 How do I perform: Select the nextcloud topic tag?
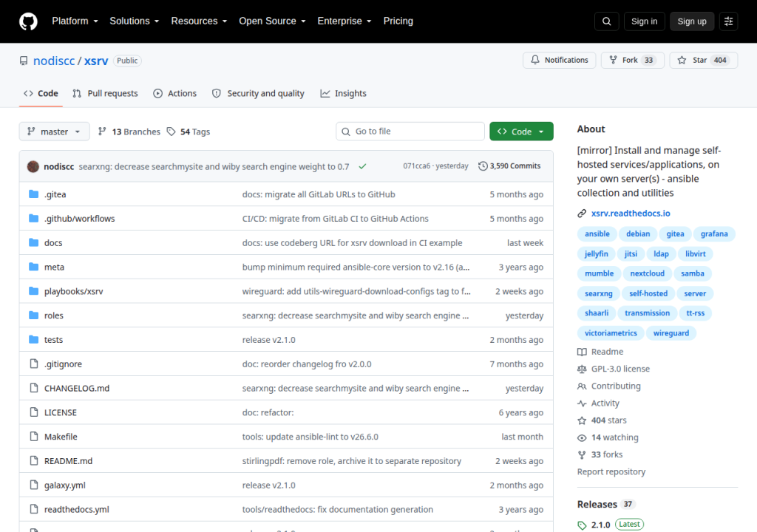pos(647,273)
